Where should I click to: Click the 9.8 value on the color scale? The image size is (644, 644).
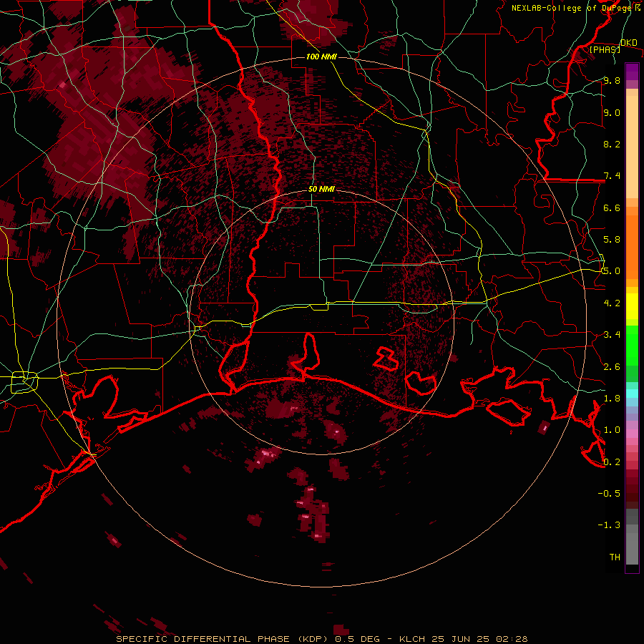coord(612,80)
